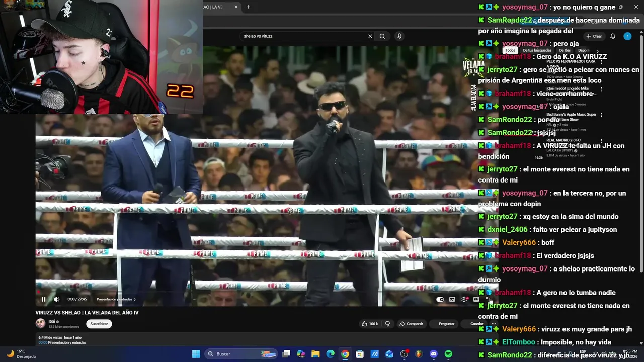Screen dimensions: 644x362
Task: Open the Windows Start menu
Action: (x=196, y=354)
